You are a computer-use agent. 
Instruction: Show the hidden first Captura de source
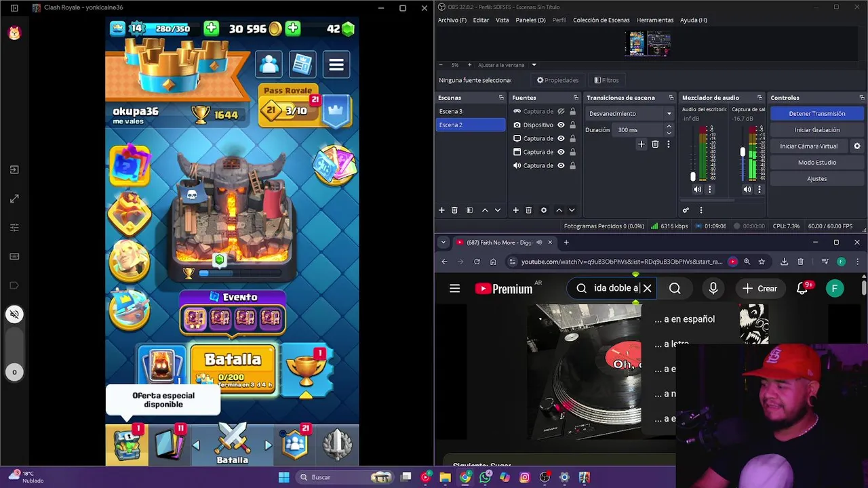[x=561, y=111]
